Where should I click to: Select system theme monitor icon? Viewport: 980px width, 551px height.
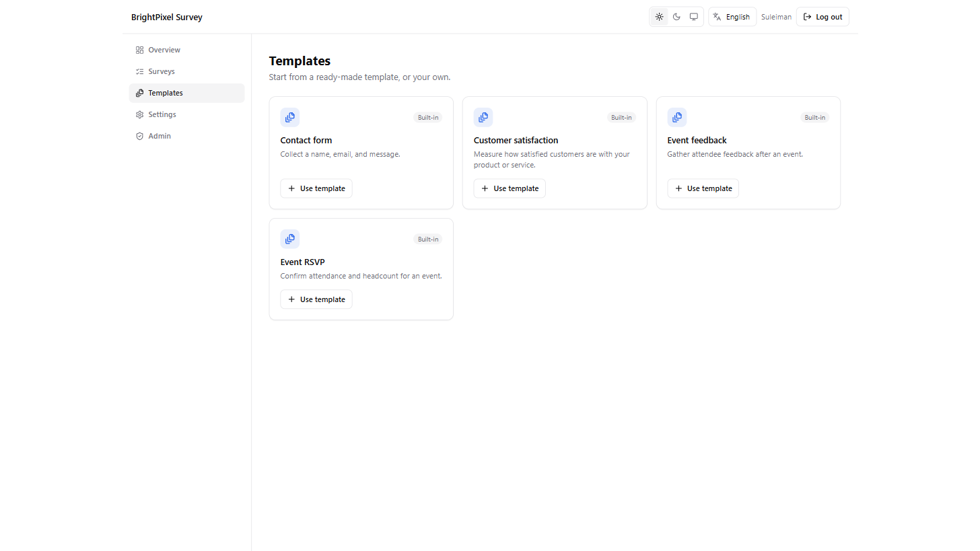694,17
